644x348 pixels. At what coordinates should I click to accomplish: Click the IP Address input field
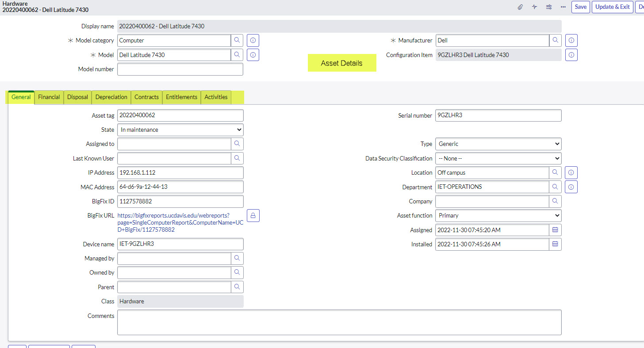180,172
